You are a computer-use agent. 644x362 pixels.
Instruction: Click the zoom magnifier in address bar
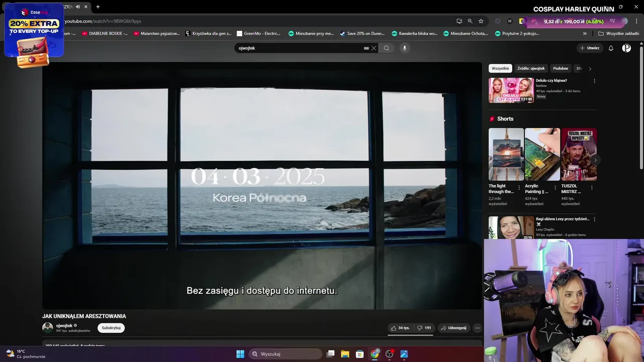tap(470, 21)
